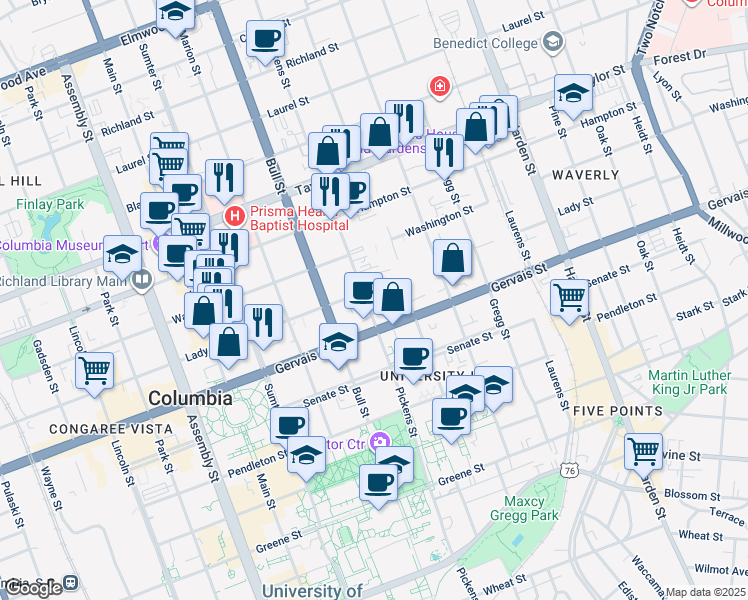Select the coffee cup marker by Senate St

pyautogui.click(x=412, y=355)
